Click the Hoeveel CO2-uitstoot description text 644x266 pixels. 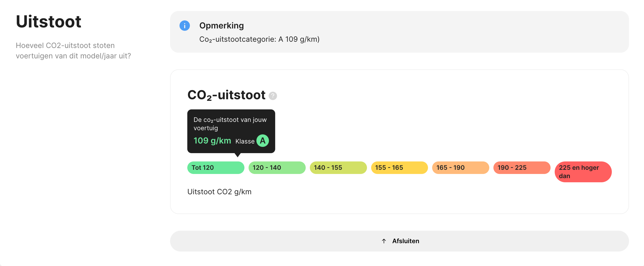(x=73, y=51)
